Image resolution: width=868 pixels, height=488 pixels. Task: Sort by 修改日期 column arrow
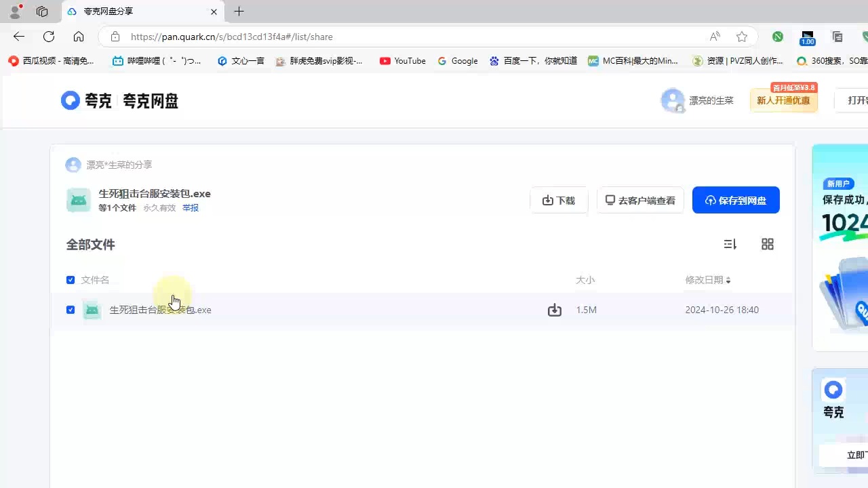click(728, 280)
